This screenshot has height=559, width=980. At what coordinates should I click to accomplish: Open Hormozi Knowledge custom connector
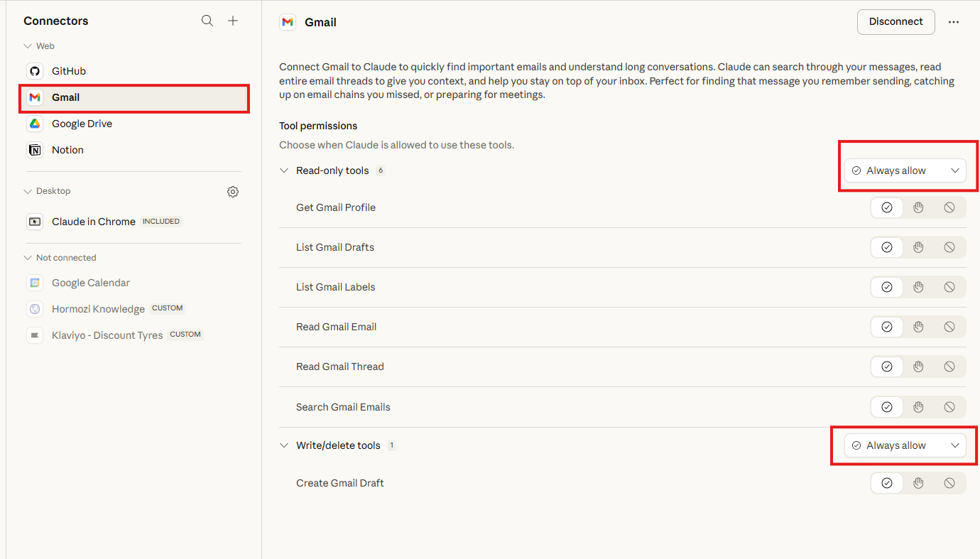(x=134, y=309)
